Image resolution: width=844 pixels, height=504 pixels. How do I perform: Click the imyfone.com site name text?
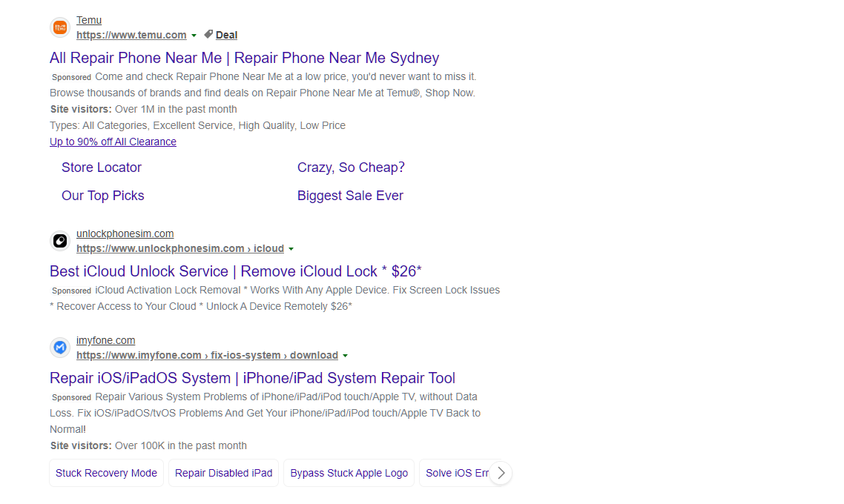pyautogui.click(x=105, y=340)
